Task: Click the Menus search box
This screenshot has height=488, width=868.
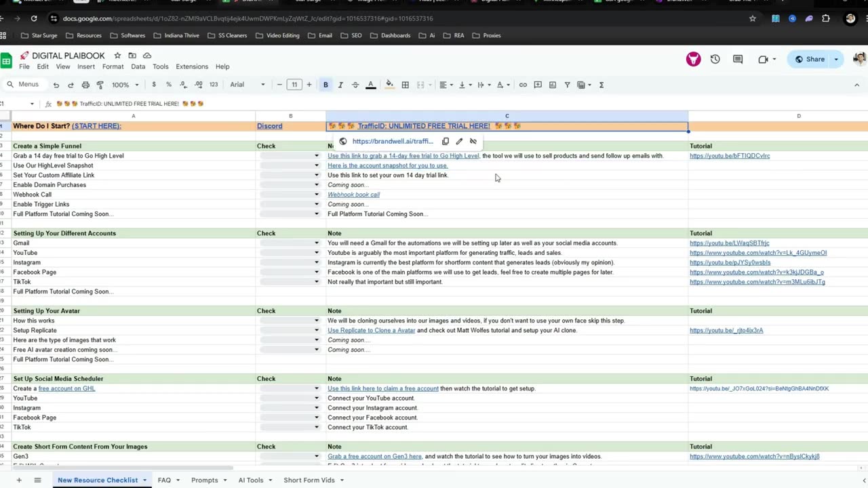Action: click(x=24, y=85)
